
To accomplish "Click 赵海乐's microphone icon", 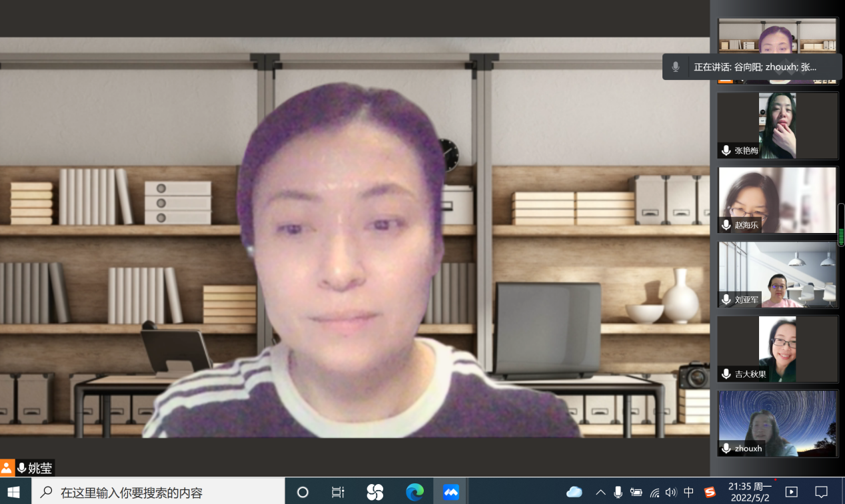I will click(x=726, y=225).
